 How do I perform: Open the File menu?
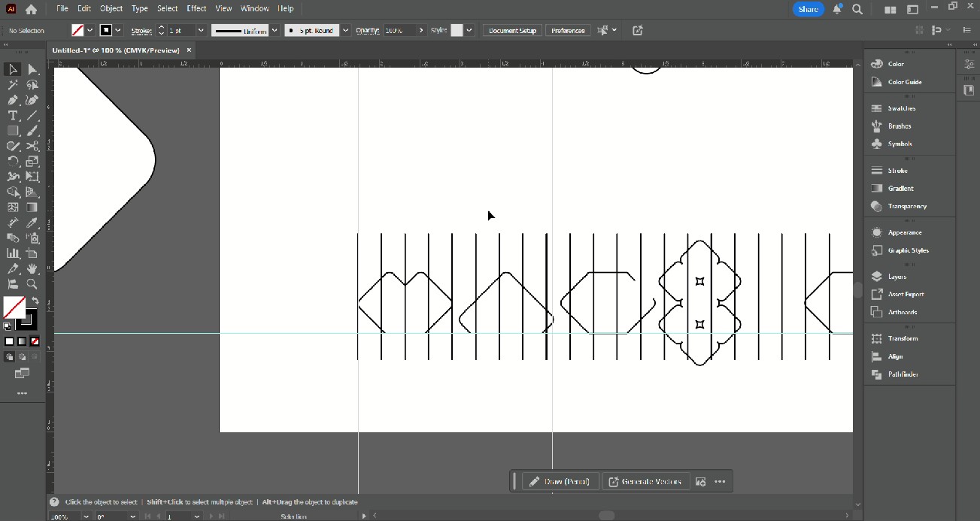tap(62, 8)
